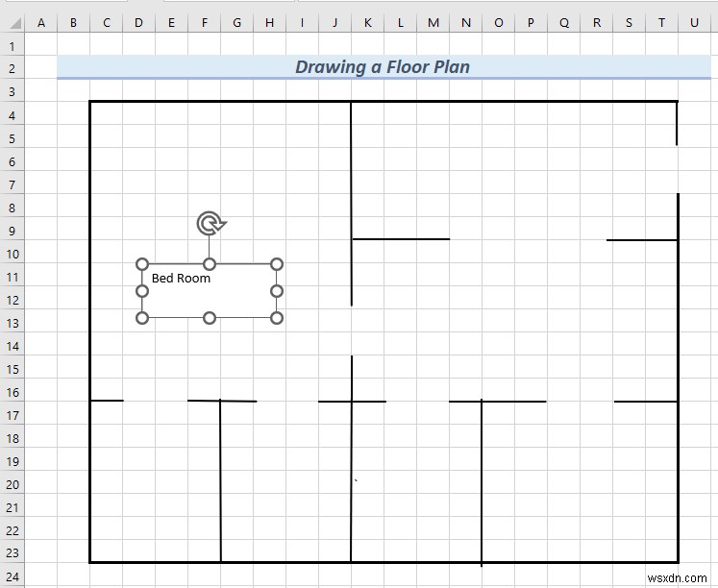Select row 2 header
The image size is (718, 588).
tap(12, 68)
